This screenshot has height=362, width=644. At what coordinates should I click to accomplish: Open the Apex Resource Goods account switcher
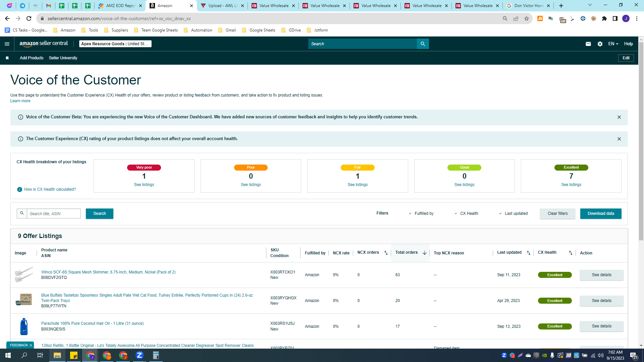coord(115,44)
